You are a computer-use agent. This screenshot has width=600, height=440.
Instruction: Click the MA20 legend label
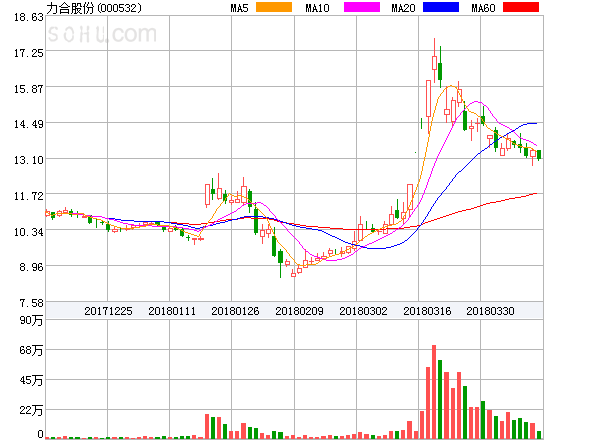(403, 8)
